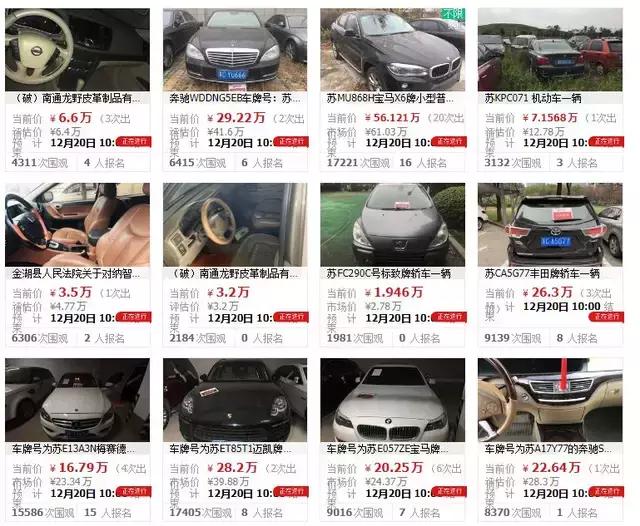The width and height of the screenshot is (640, 526).
Task: Click the red 正在进行 badge on 6.6万 listing
Action: [x=133, y=142]
